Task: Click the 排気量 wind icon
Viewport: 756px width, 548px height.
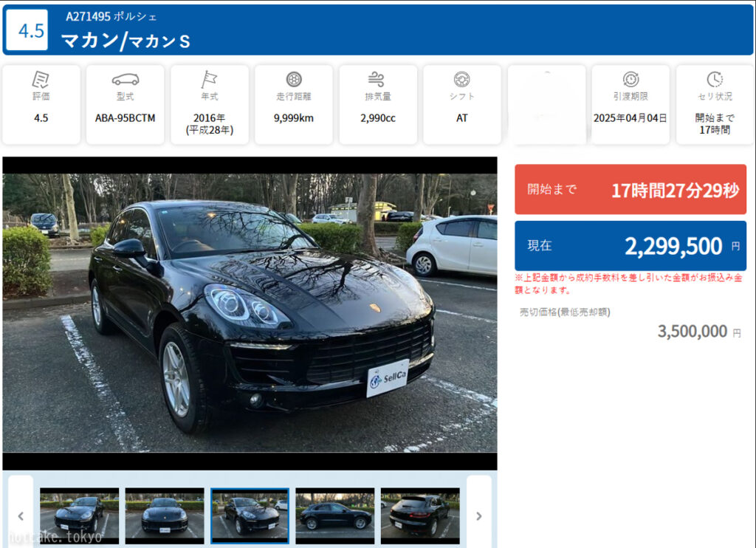Action: pyautogui.click(x=377, y=79)
